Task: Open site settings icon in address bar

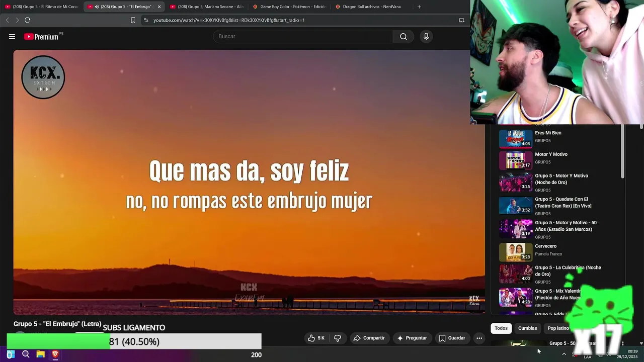Action: 146,20
